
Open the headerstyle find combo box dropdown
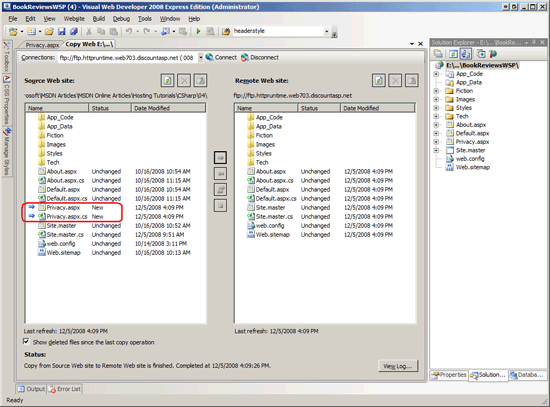[327, 31]
